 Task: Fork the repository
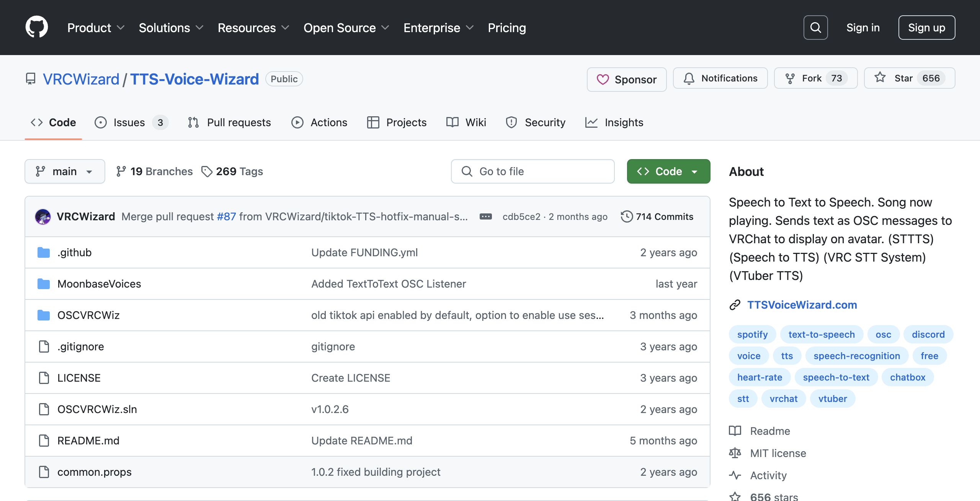[815, 78]
